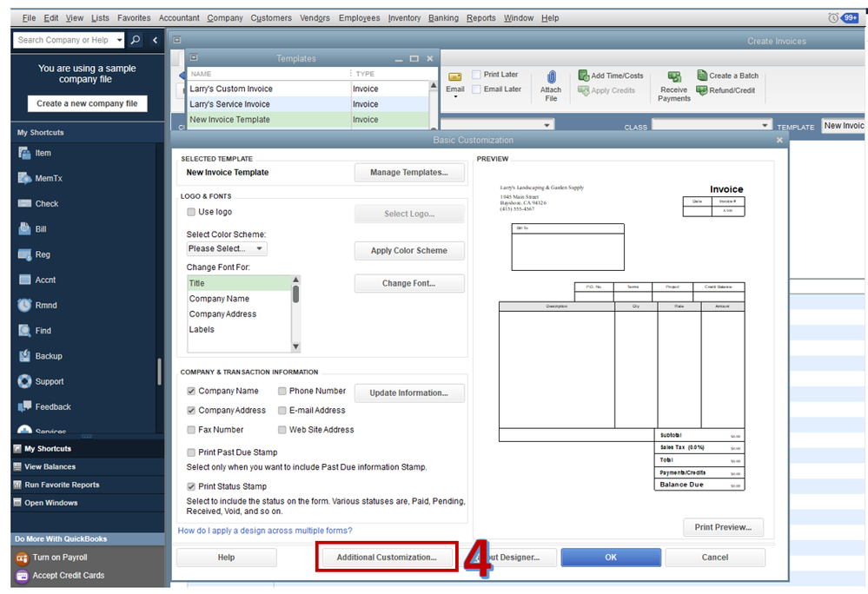Open the CLASS dropdown in Create Invoices
The image size is (868, 594).
pyautogui.click(x=712, y=126)
